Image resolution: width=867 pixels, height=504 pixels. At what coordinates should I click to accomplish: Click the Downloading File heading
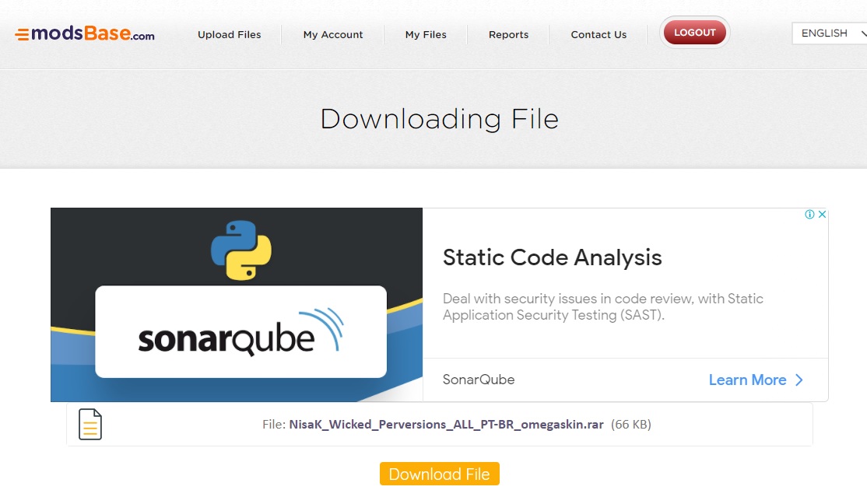[440, 119]
